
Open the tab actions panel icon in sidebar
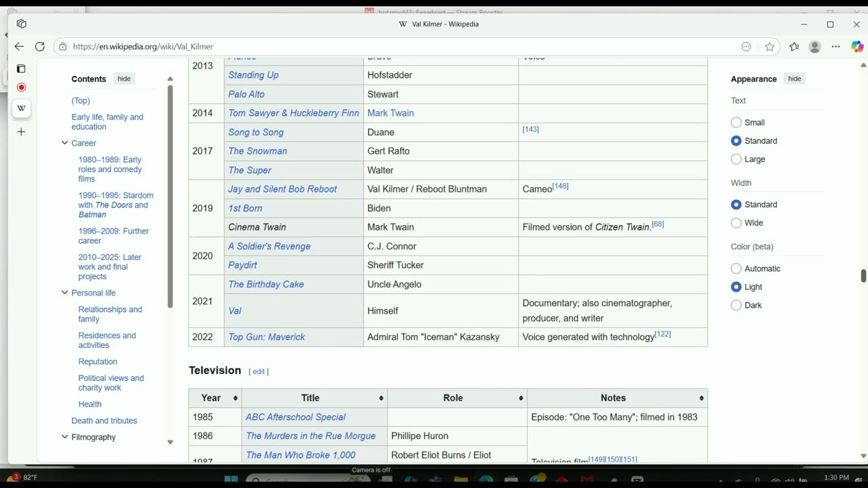tap(21, 68)
